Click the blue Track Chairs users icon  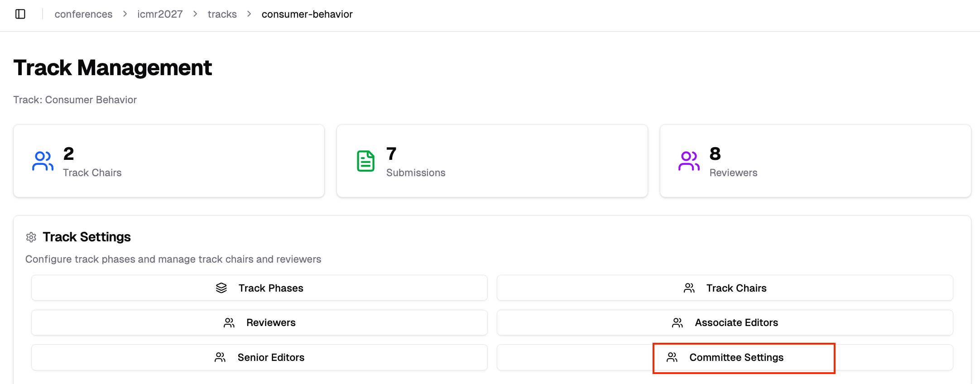click(x=43, y=161)
